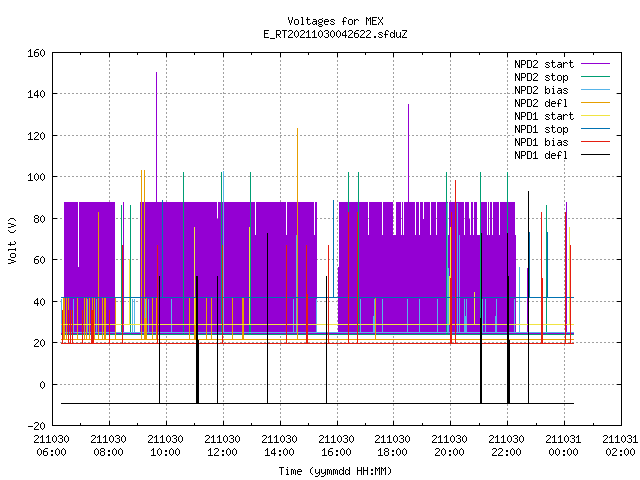Click the NPD2 stop green legend line
The image size is (640, 480).
point(595,77)
